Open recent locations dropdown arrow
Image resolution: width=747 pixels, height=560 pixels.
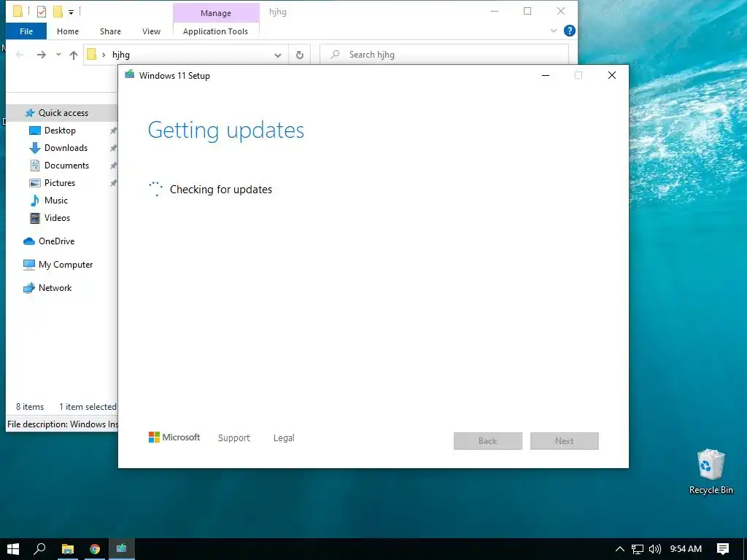pyautogui.click(x=58, y=54)
